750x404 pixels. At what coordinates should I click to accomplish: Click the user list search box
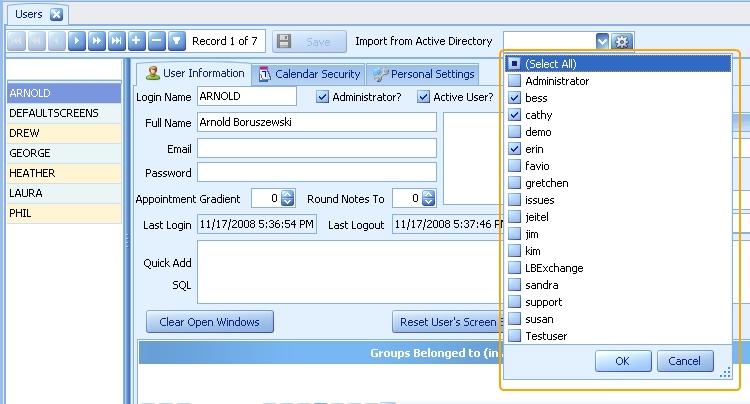point(64,70)
